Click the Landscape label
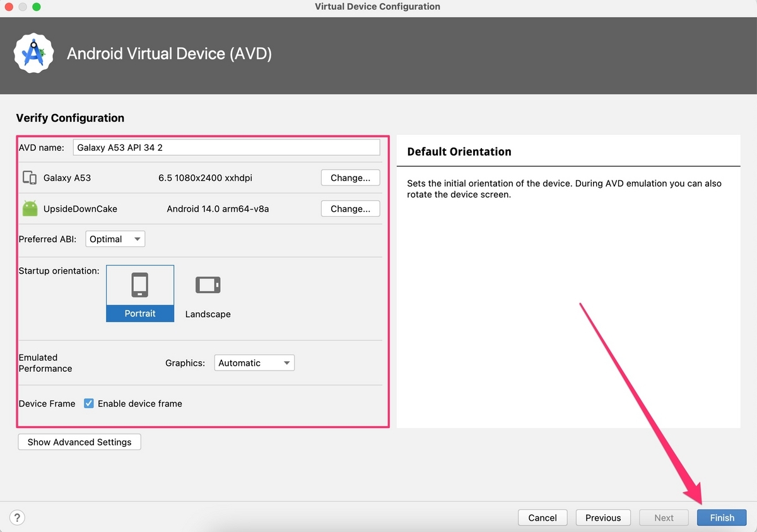The width and height of the screenshot is (757, 532). click(x=208, y=314)
